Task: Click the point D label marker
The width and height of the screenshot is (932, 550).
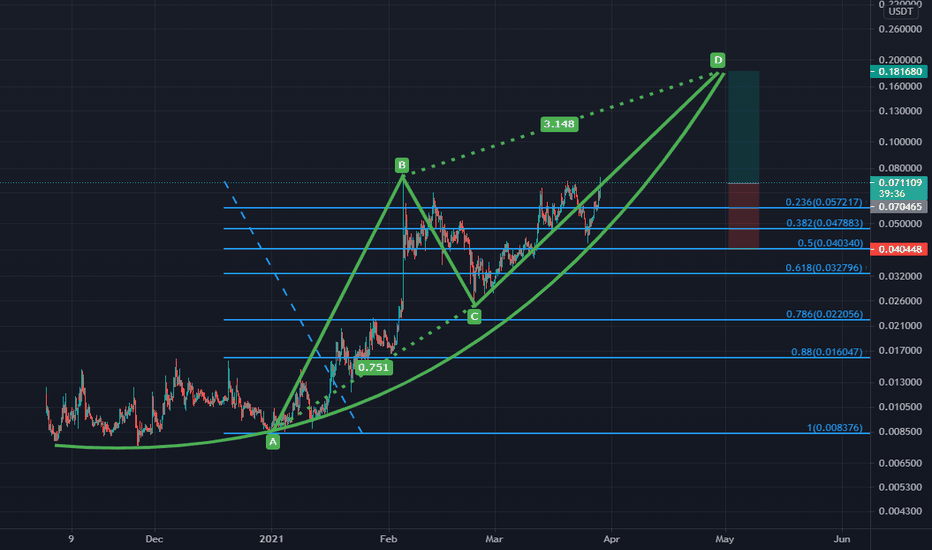Action: (717, 59)
